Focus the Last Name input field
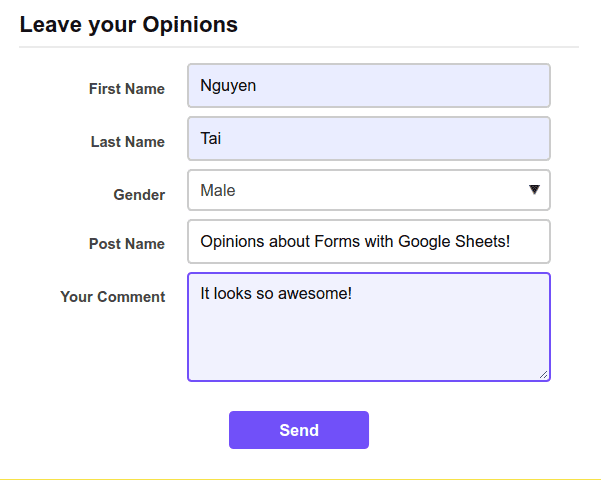The width and height of the screenshot is (601, 480). point(369,138)
